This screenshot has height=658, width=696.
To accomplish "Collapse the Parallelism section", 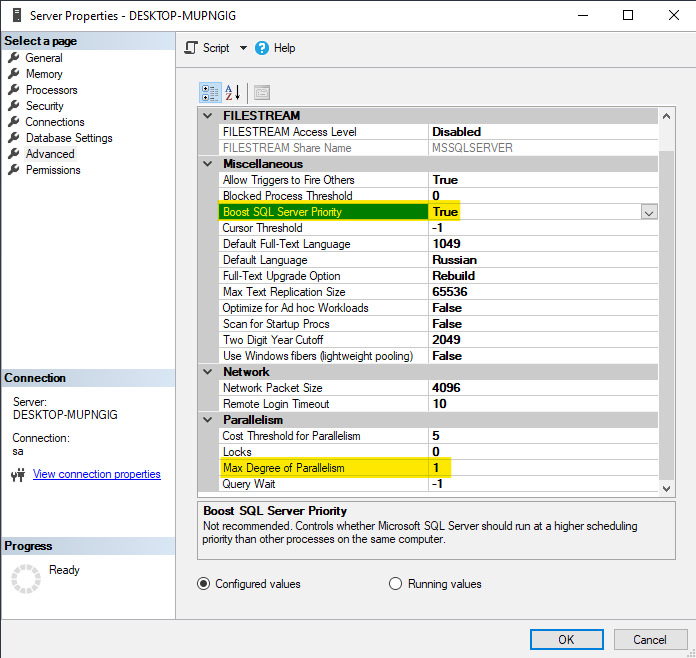I will [x=207, y=420].
